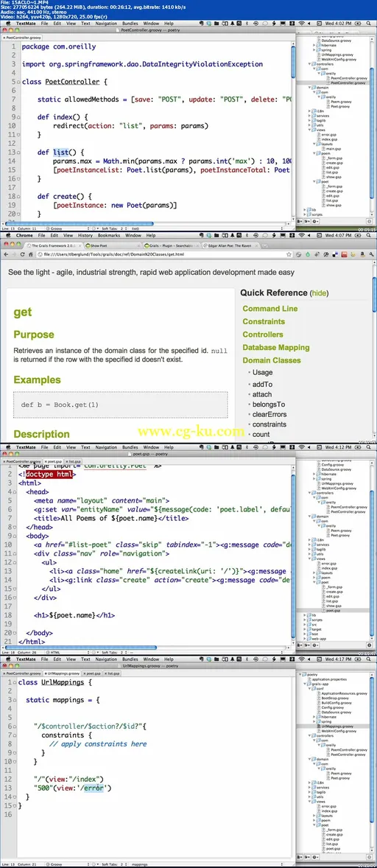Open Bundles menu in the 4:02 PM TextMate window

130,24
